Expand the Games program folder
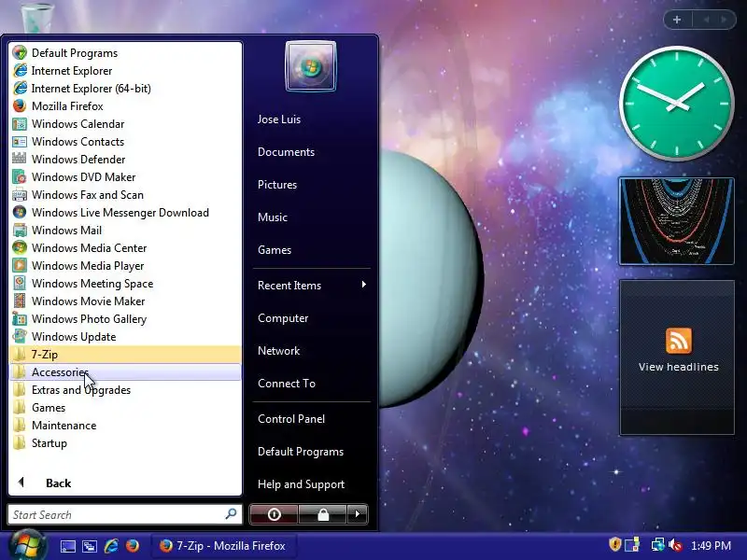This screenshot has width=747, height=560. 125,408
